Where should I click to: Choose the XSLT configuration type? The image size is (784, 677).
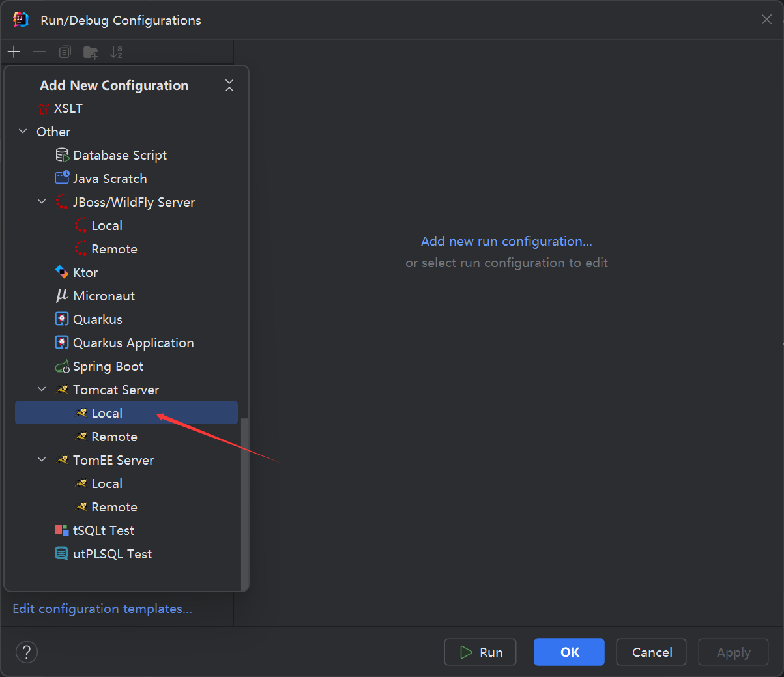click(x=126, y=108)
